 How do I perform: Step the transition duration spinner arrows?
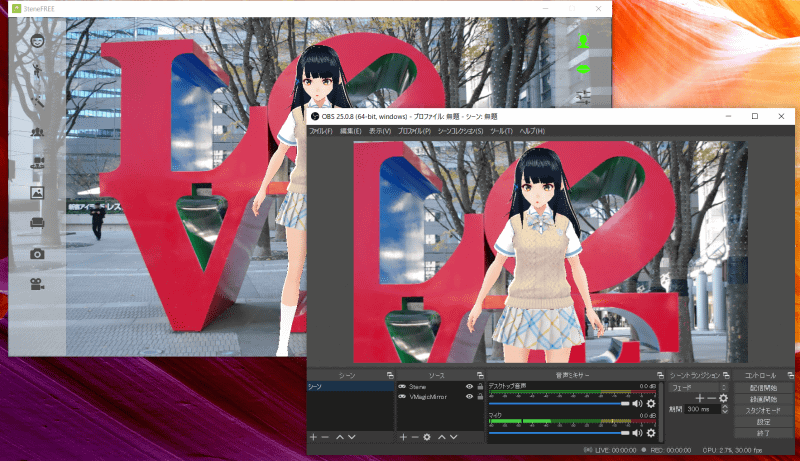tap(725, 409)
